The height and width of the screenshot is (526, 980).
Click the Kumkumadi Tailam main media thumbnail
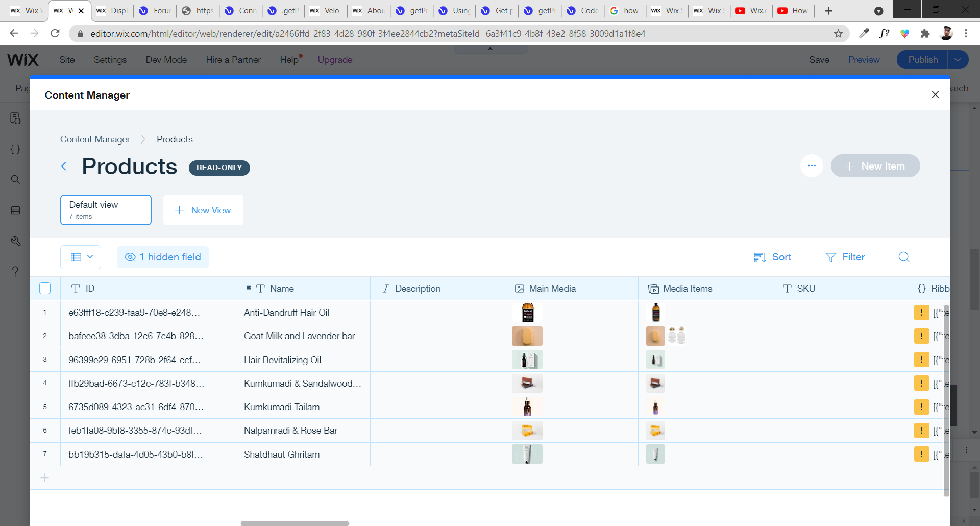tap(527, 407)
